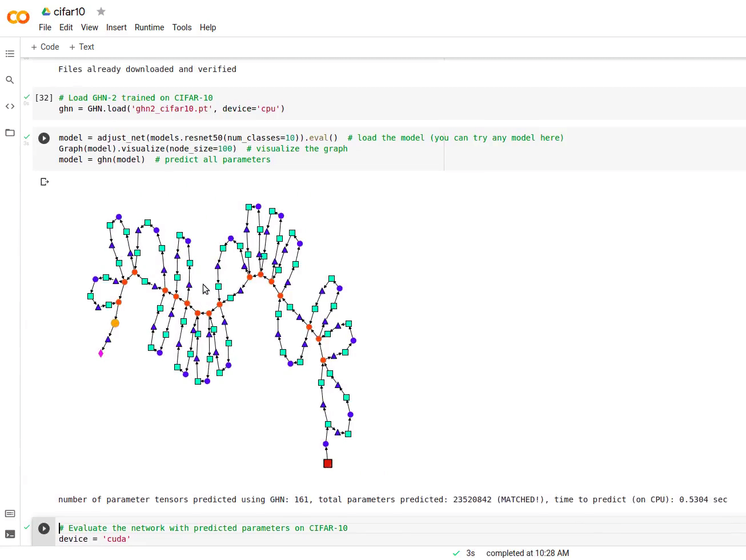
Task: Open the Edit menu
Action: [x=66, y=27]
